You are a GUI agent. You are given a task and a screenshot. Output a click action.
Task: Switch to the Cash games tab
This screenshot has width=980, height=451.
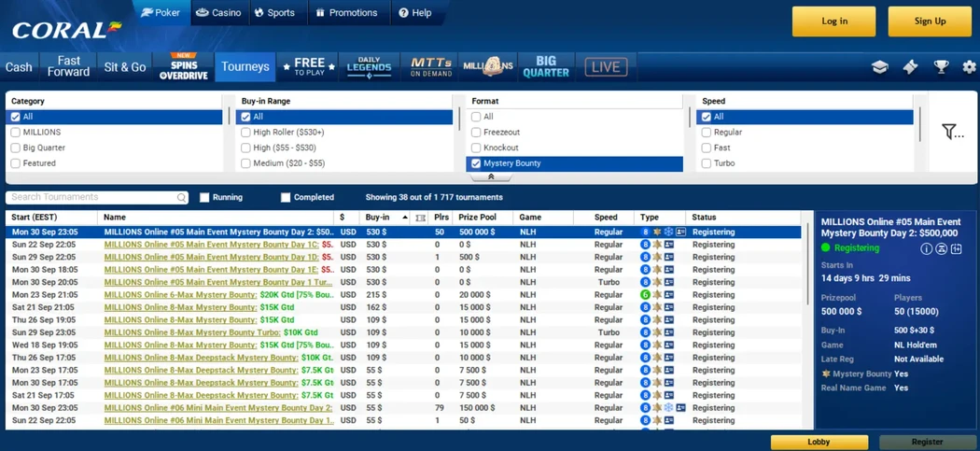coord(19,67)
